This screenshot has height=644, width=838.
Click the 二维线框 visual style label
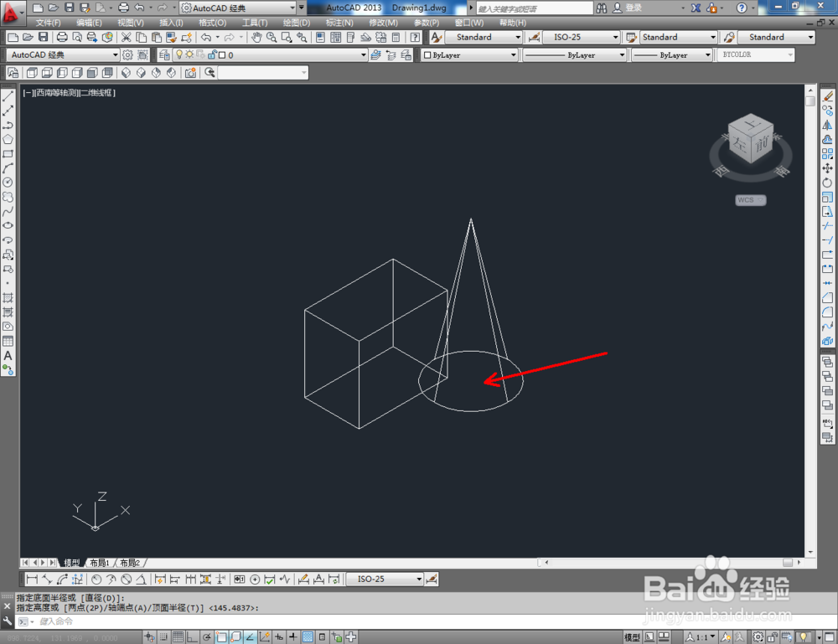pos(96,93)
